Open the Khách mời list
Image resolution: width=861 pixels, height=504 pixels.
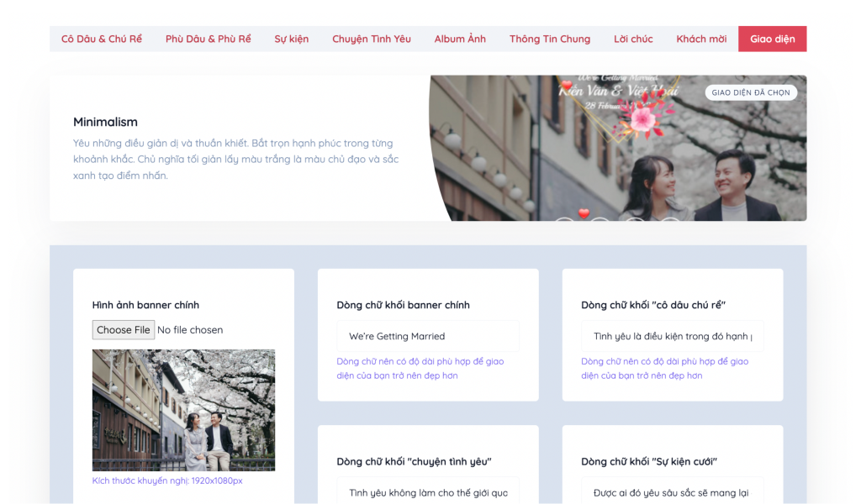pyautogui.click(x=701, y=39)
